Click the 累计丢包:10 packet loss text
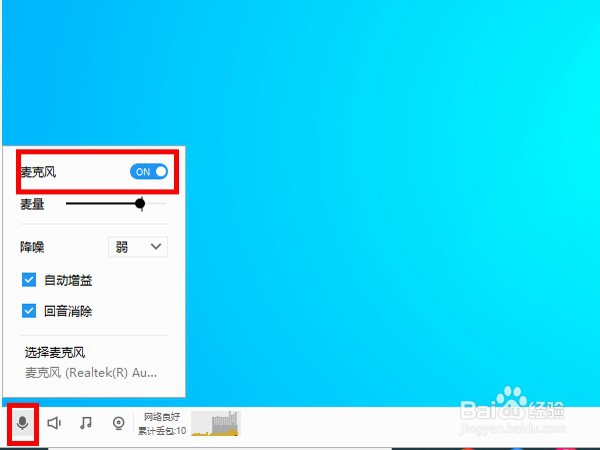This screenshot has height=450, width=600. (162, 430)
